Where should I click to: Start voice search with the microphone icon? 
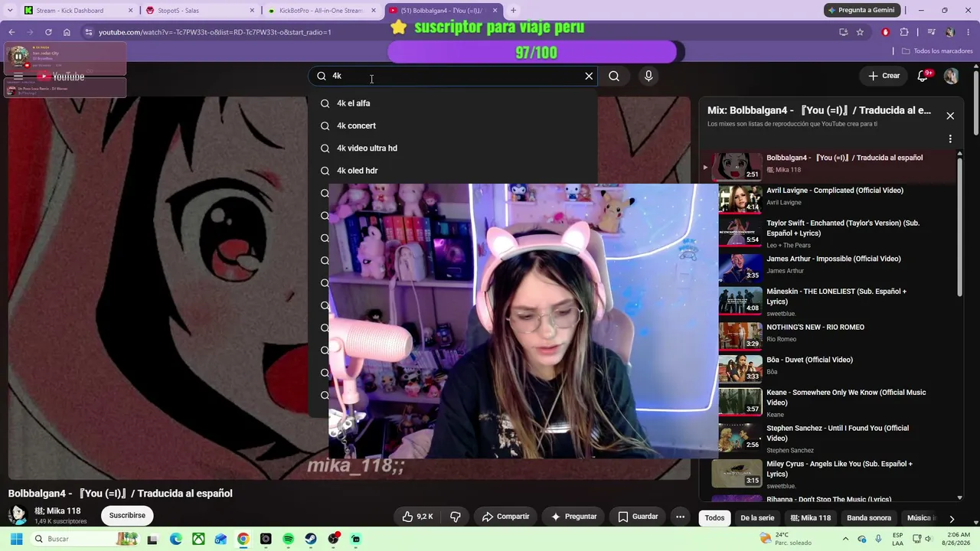click(x=648, y=76)
